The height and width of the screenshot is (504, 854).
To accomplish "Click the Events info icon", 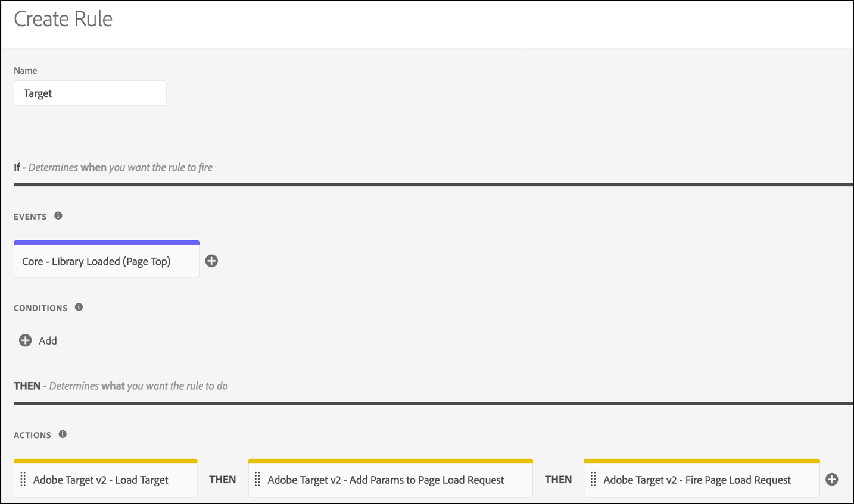I will [x=58, y=216].
